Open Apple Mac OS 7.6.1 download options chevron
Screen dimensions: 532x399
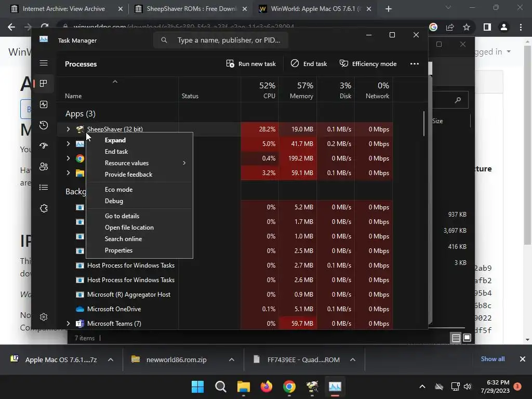point(111,360)
